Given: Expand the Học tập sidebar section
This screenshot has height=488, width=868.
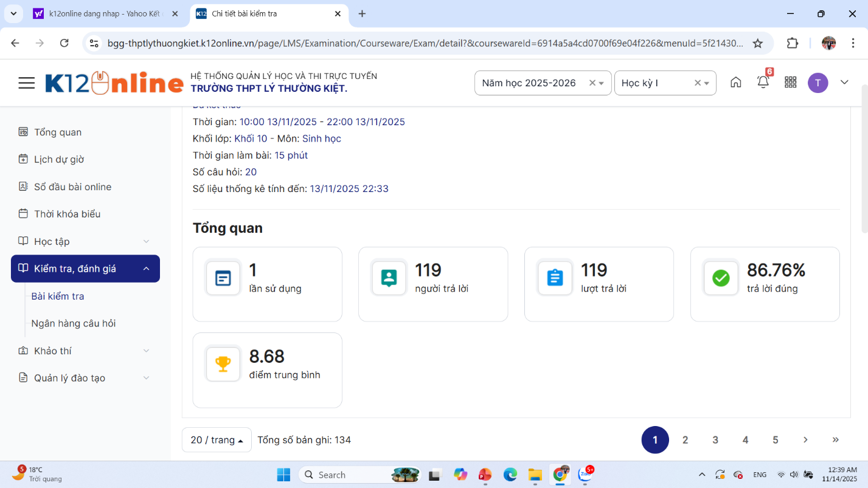Looking at the screenshot, I should click(85, 241).
